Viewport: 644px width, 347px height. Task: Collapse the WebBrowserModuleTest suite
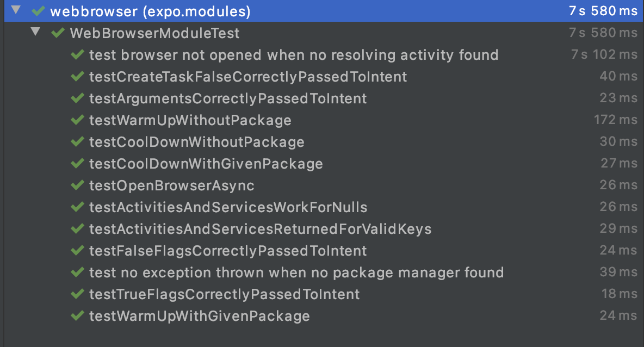(35, 32)
